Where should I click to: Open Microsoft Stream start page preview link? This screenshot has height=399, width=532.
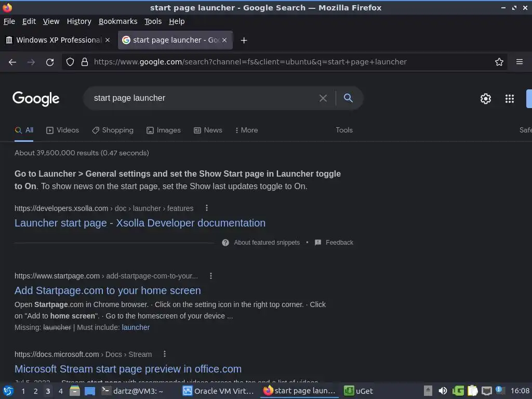[128, 369]
